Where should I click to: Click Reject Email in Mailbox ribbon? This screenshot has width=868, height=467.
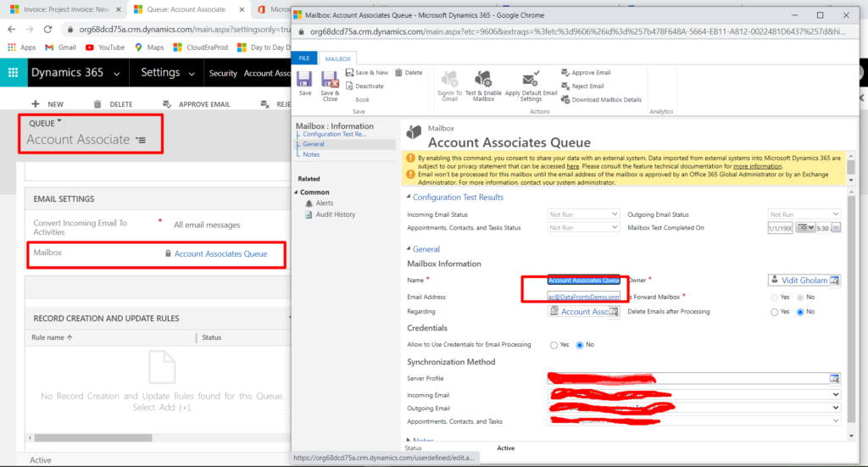pyautogui.click(x=582, y=86)
